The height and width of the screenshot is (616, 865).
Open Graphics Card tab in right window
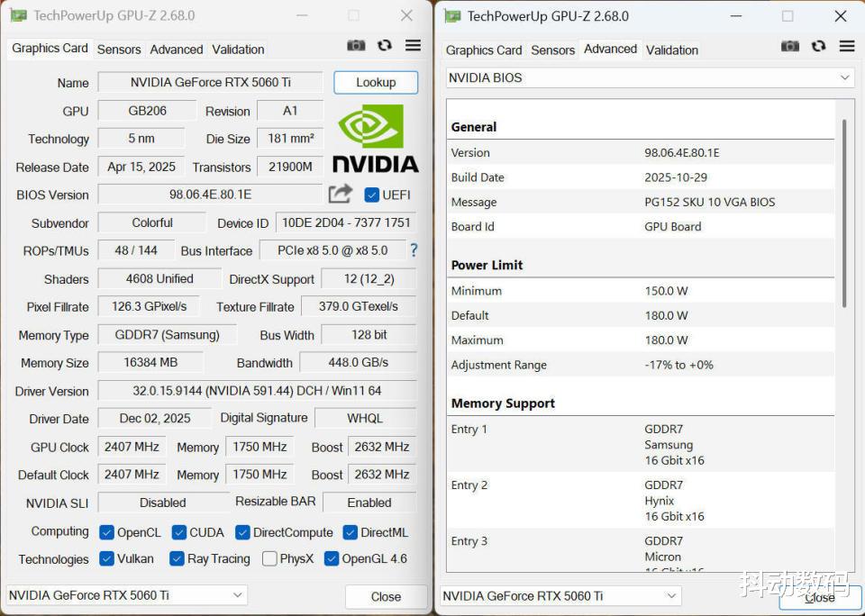click(484, 50)
